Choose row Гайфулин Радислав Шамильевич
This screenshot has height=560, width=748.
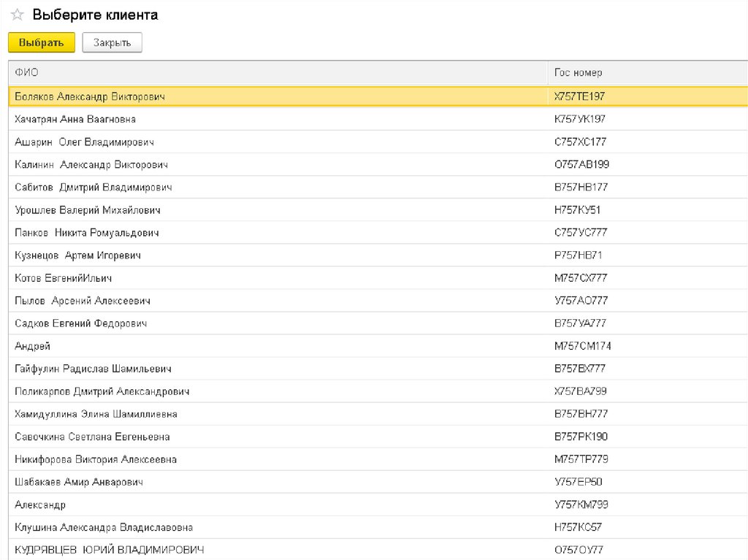(x=93, y=369)
